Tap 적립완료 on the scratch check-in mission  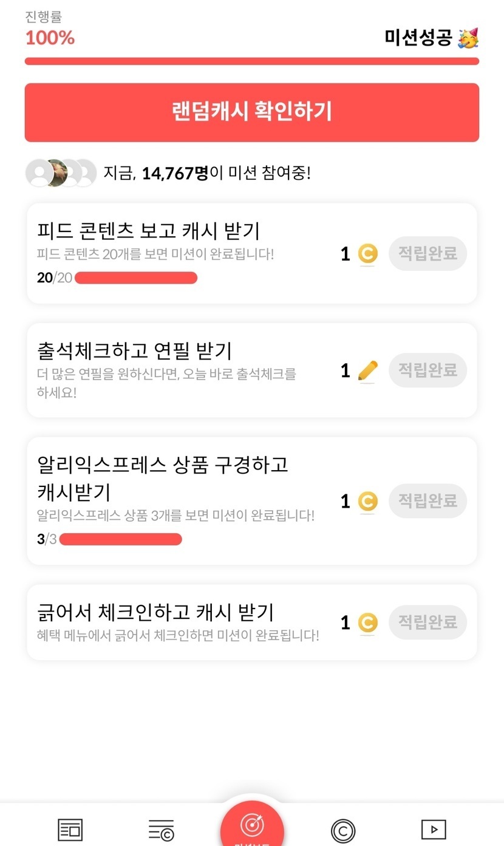(x=427, y=622)
